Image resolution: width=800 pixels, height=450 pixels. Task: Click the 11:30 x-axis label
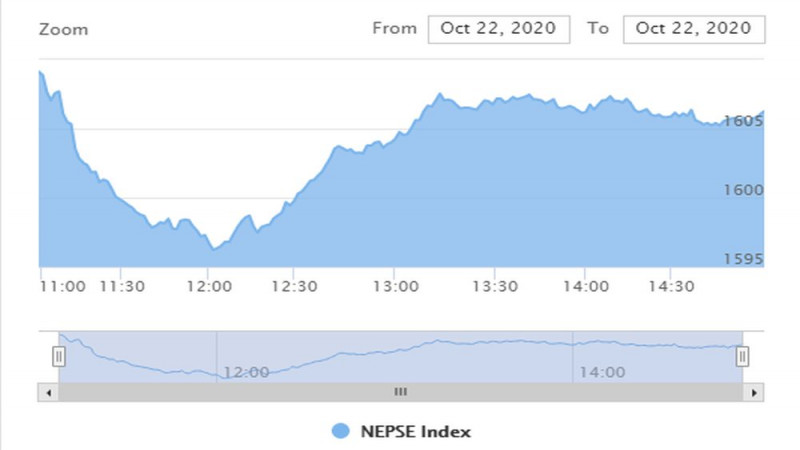122,286
